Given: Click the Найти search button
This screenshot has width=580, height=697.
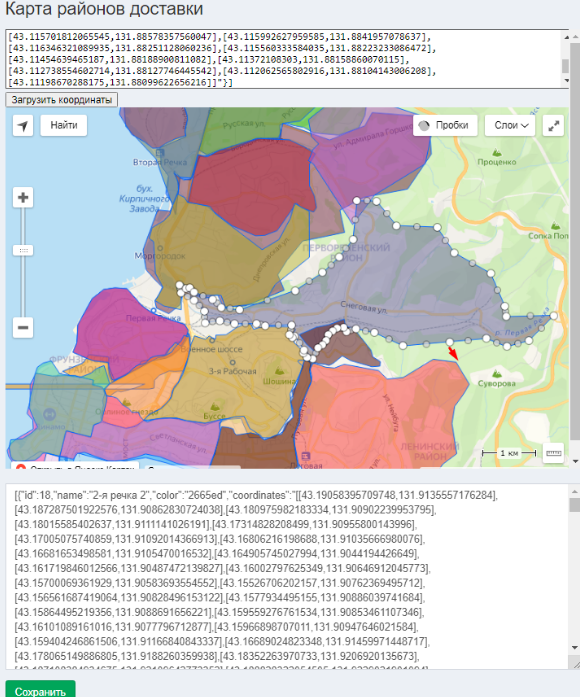Looking at the screenshot, I should pos(64,125).
